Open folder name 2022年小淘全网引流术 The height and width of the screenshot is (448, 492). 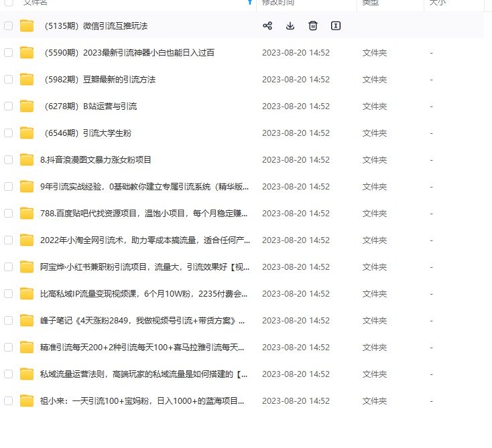(145, 240)
